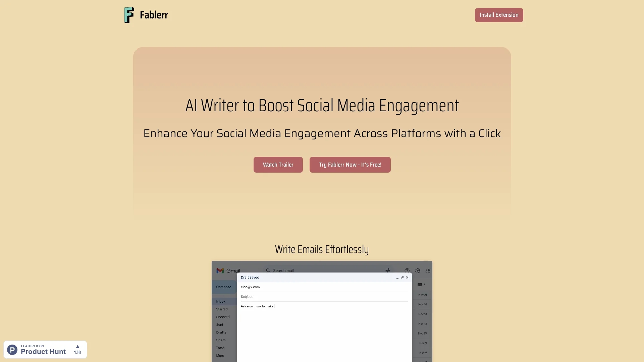Click the Compose button in Gmail
Screen dimensions: 644x362
224,287
